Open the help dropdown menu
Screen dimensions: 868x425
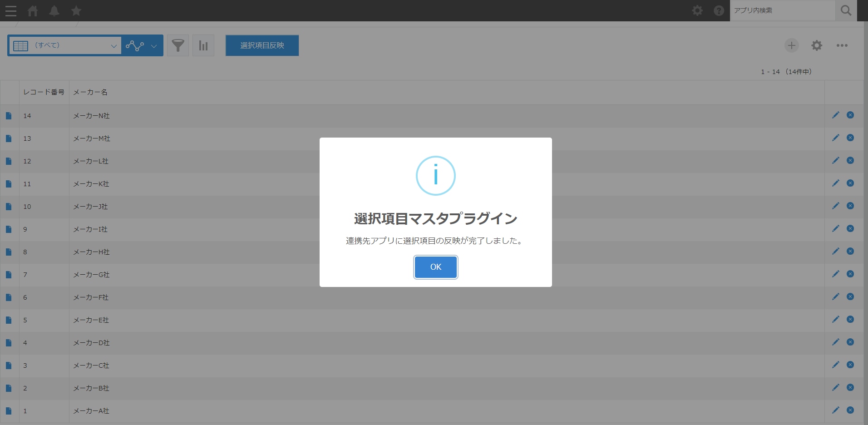pyautogui.click(x=719, y=10)
